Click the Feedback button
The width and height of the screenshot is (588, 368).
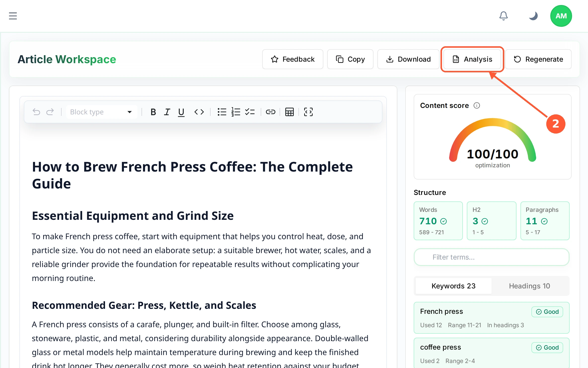[x=293, y=59]
